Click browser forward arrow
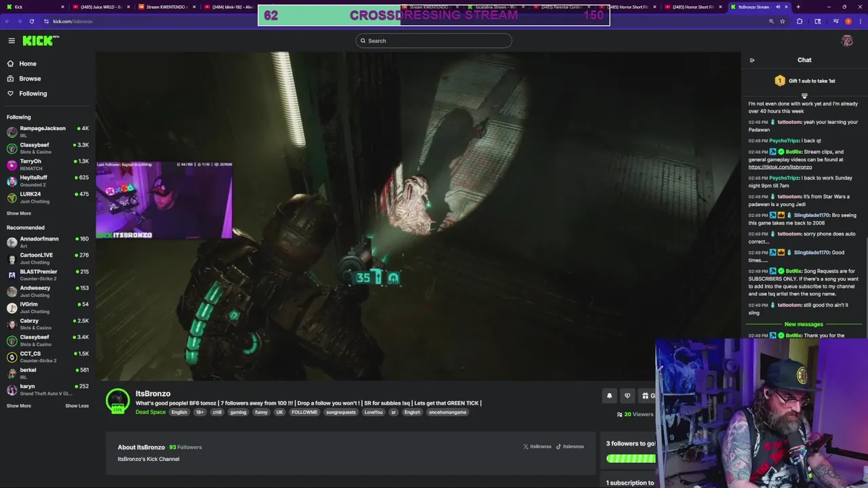The image size is (868, 488). pyautogui.click(x=20, y=21)
